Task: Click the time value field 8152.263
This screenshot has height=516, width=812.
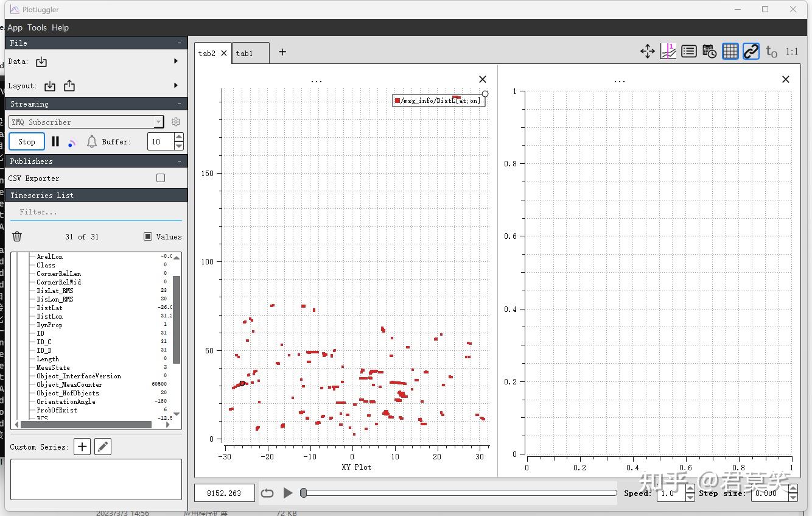Action: click(x=224, y=493)
